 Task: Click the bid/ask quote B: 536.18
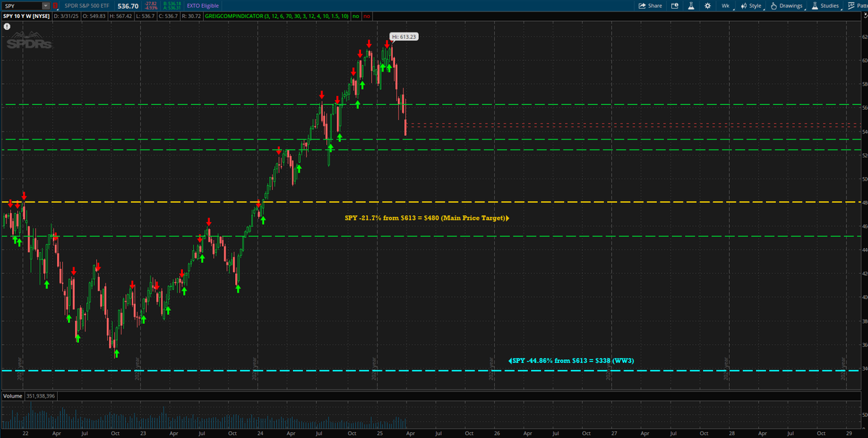[171, 4]
